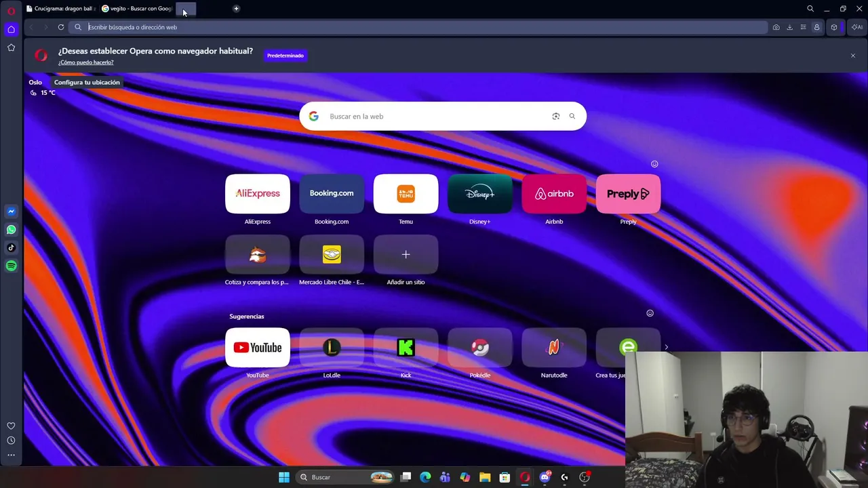Open the Mercado Libre Chile tile
Viewport: 868px width, 488px height.
click(332, 255)
